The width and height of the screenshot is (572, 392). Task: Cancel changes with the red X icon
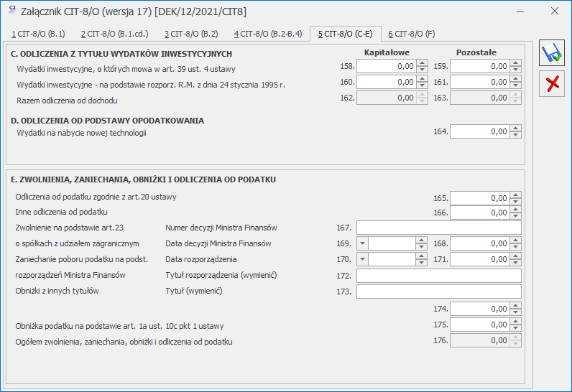[x=552, y=83]
